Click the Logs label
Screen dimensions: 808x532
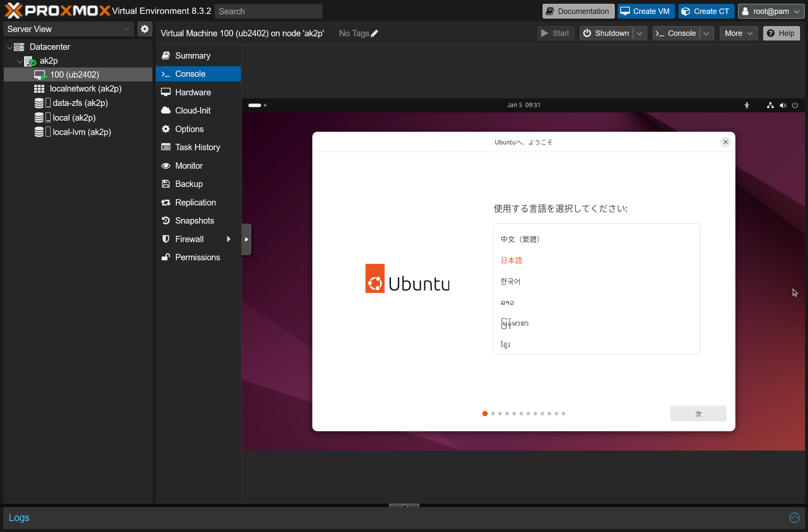tap(19, 518)
